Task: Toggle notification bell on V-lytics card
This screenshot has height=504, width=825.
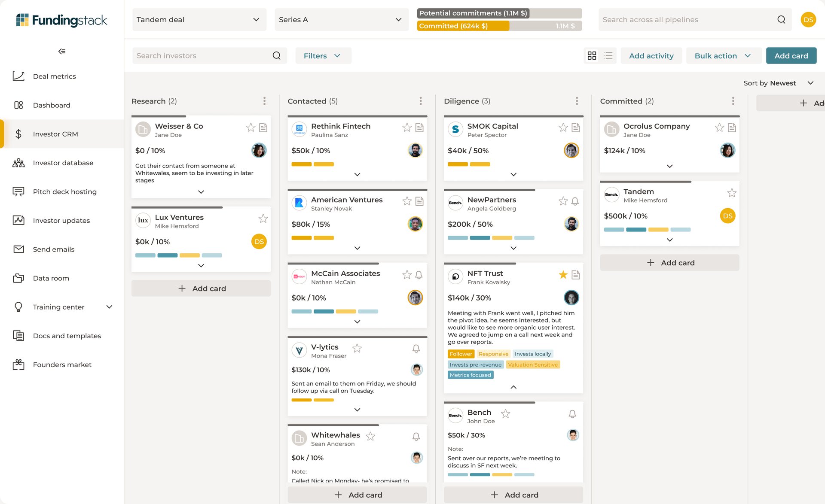Action: [x=417, y=348]
